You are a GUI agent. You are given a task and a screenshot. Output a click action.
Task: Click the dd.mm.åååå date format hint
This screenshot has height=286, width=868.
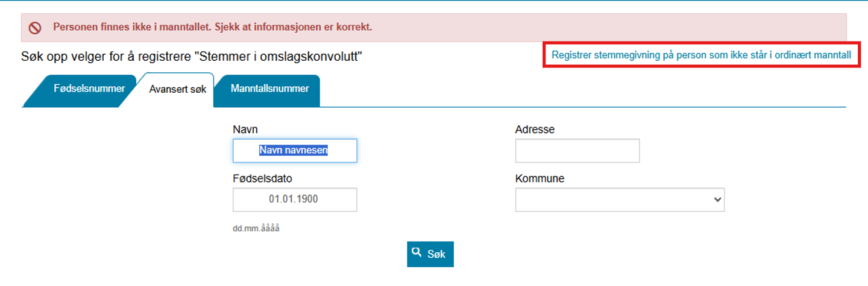tap(256, 229)
